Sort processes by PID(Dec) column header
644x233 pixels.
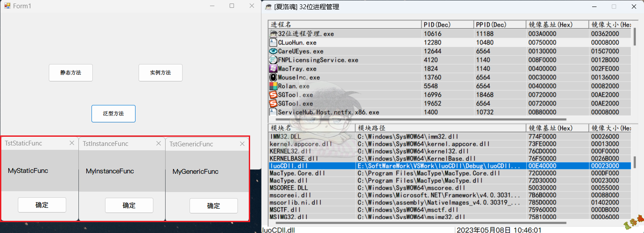click(447, 24)
